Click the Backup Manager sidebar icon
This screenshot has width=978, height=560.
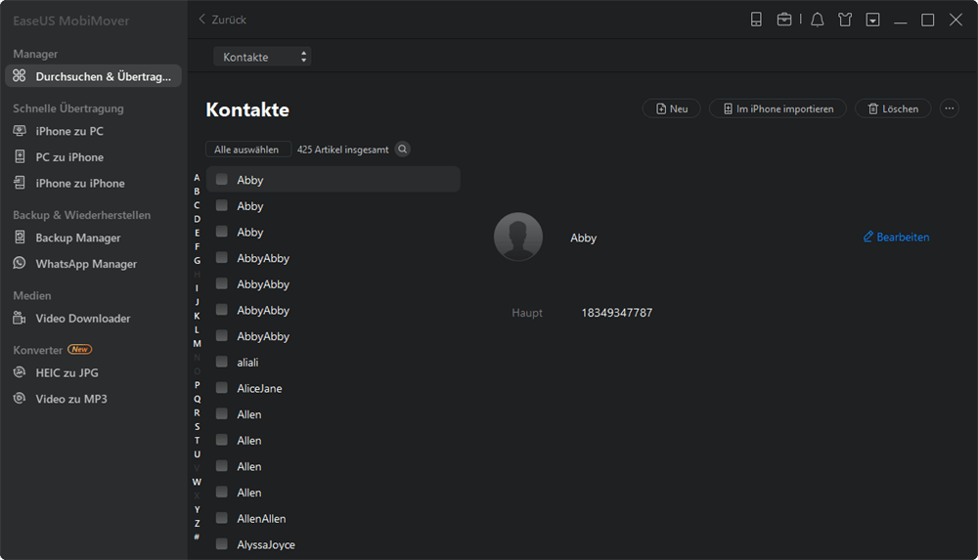[20, 237]
